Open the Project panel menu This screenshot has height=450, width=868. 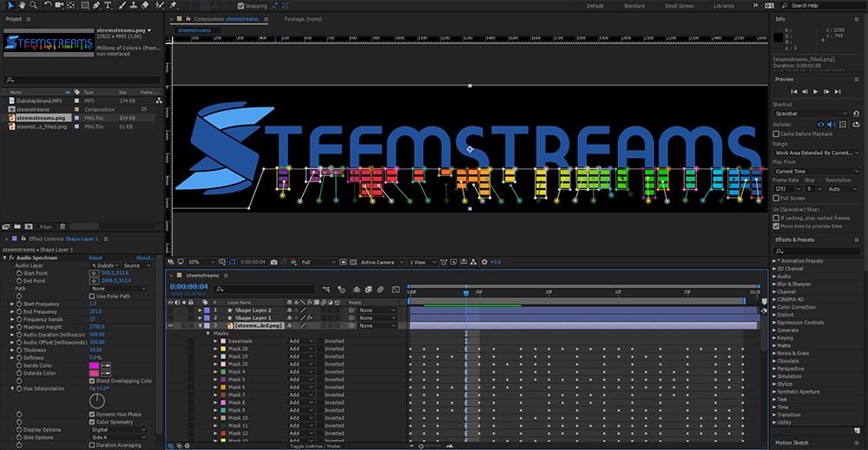29,19
